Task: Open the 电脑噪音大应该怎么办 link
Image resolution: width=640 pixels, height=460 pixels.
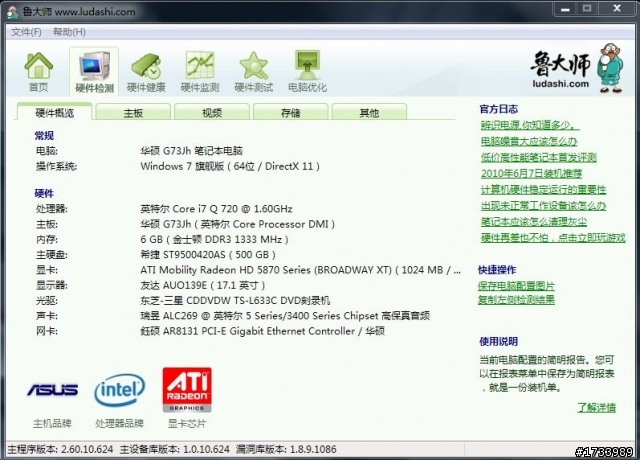Action: tap(529, 142)
